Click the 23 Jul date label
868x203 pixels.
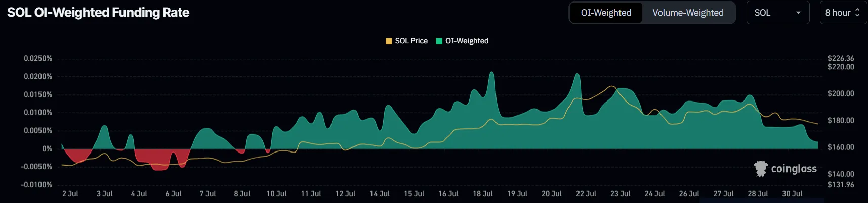[621, 194]
